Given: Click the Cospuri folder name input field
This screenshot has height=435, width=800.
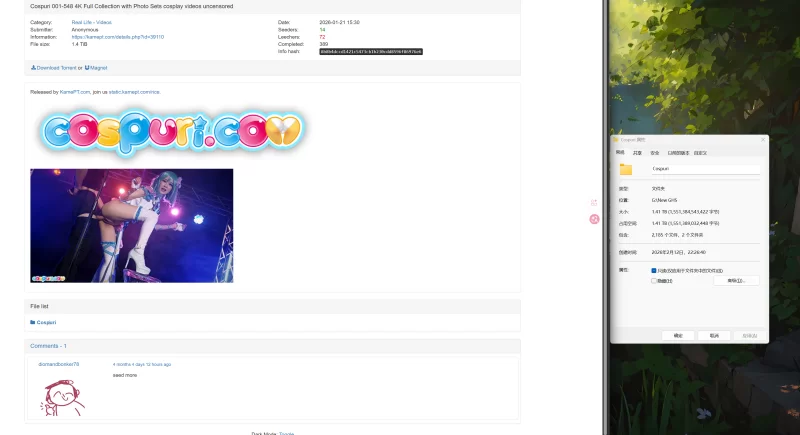Looking at the screenshot, I should pos(706,169).
